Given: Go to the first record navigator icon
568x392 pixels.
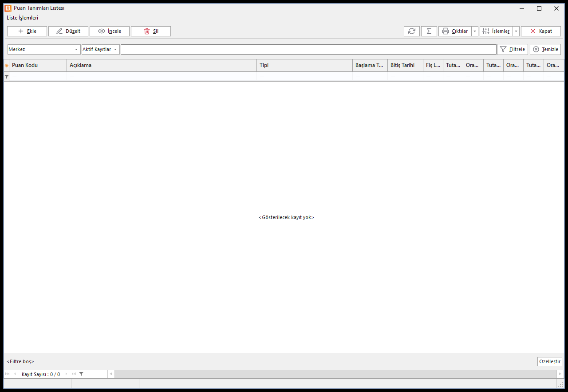Looking at the screenshot, I should coord(8,374).
